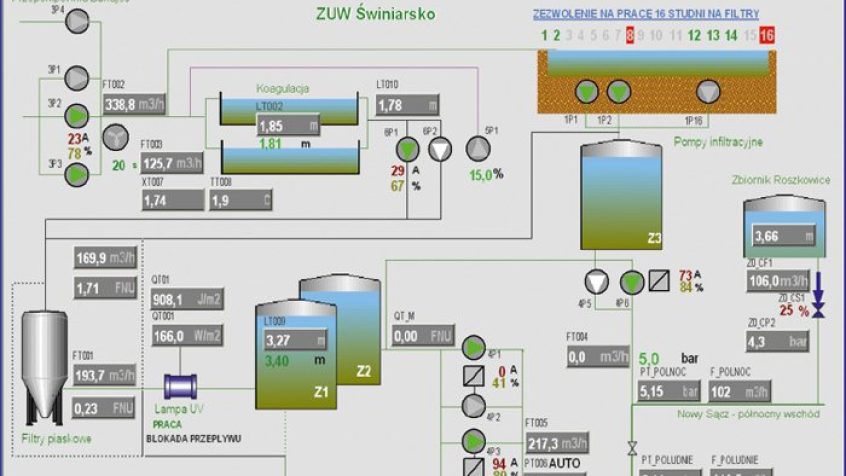This screenshot has height=476, width=846.
Task: Select infiltration pump 1P1
Action: coord(586,92)
